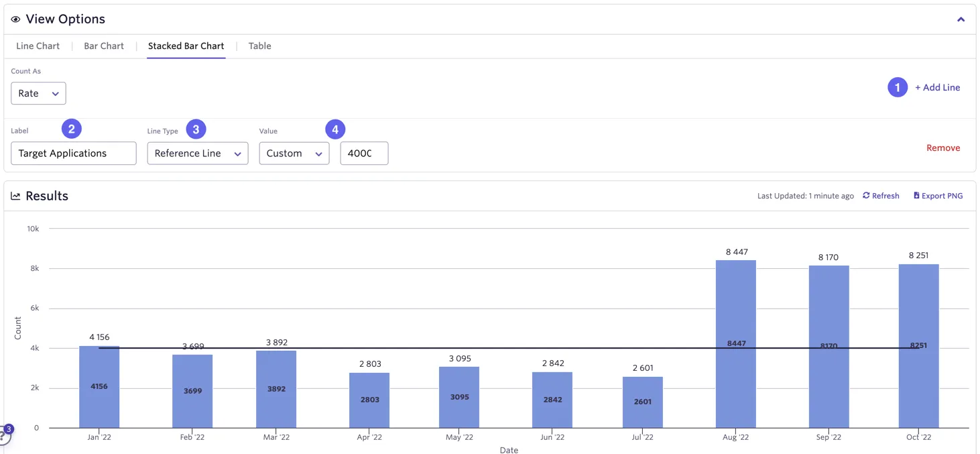Screen dimensions: 980x454
Task: Click the Jul '22 bar
Action: tap(643, 402)
